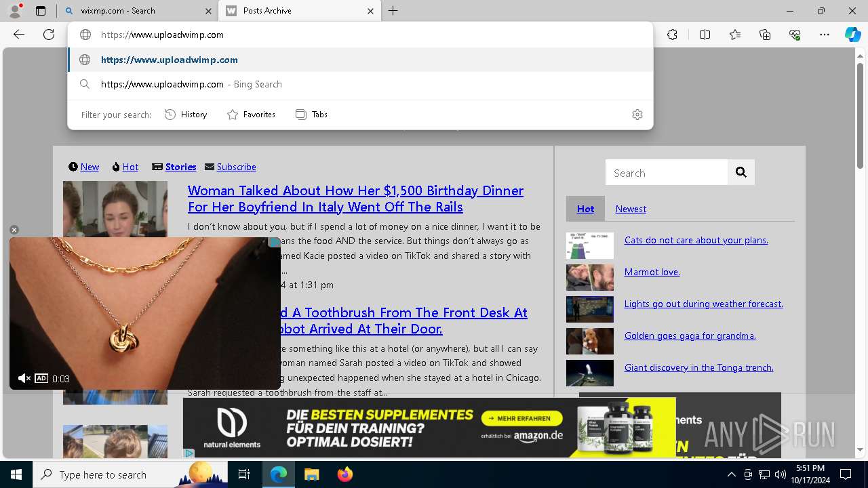
Task: Open the volume control tray icon
Action: coord(781,474)
